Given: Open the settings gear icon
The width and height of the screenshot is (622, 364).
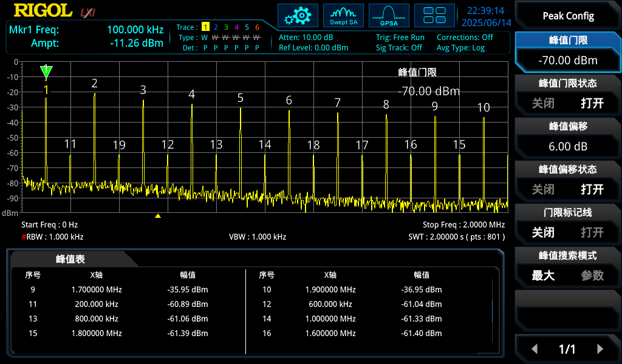Looking at the screenshot, I should pos(298,16).
